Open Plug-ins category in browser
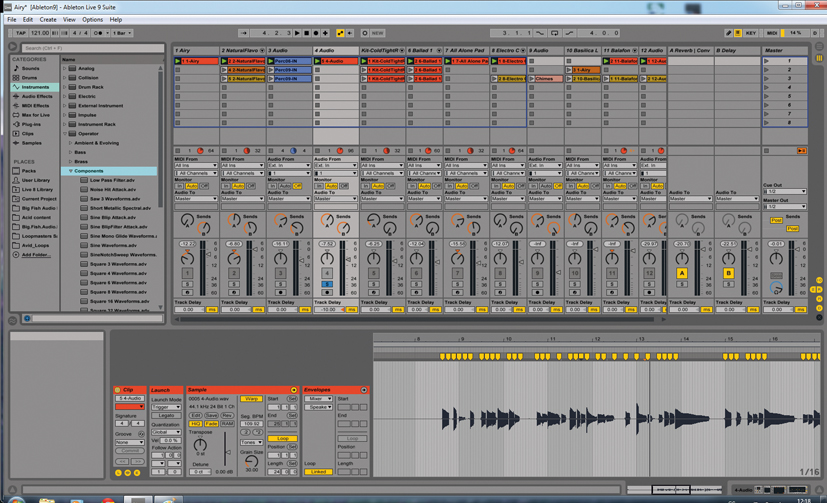The image size is (827, 503). tap(31, 124)
